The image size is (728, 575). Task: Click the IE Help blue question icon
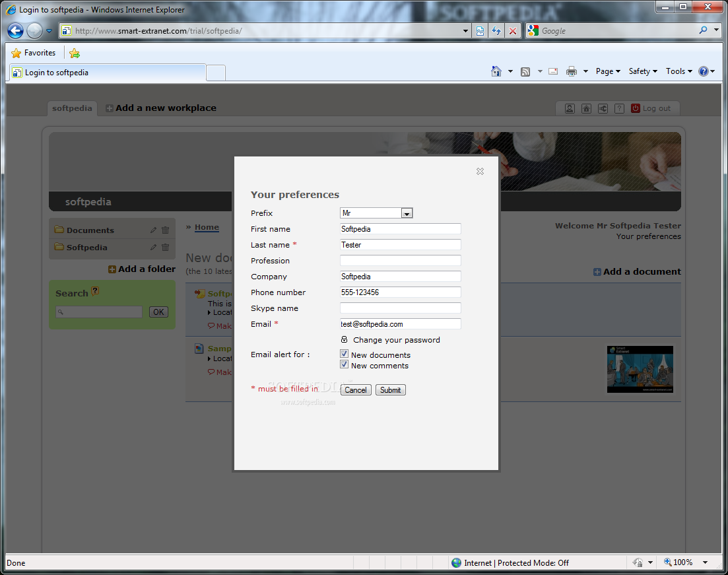tap(704, 71)
